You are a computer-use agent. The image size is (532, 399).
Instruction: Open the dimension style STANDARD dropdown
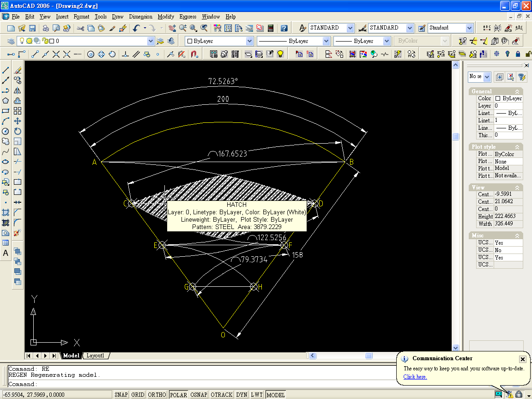[410, 28]
